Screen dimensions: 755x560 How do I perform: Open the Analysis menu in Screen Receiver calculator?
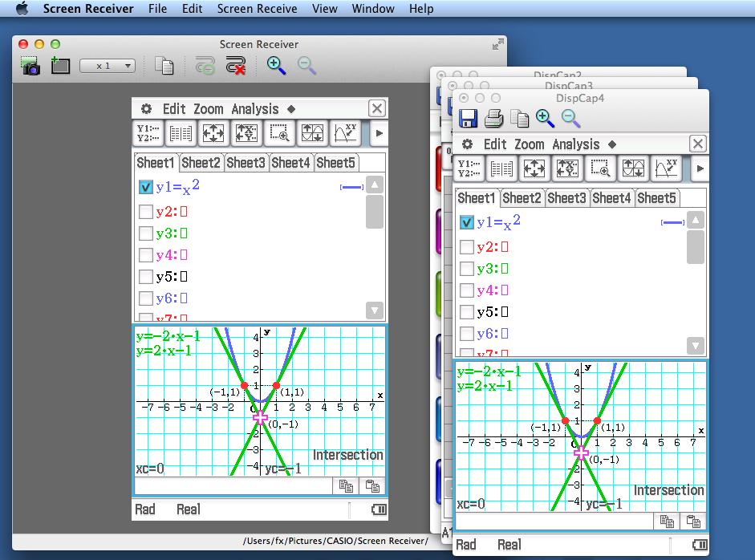click(x=254, y=109)
